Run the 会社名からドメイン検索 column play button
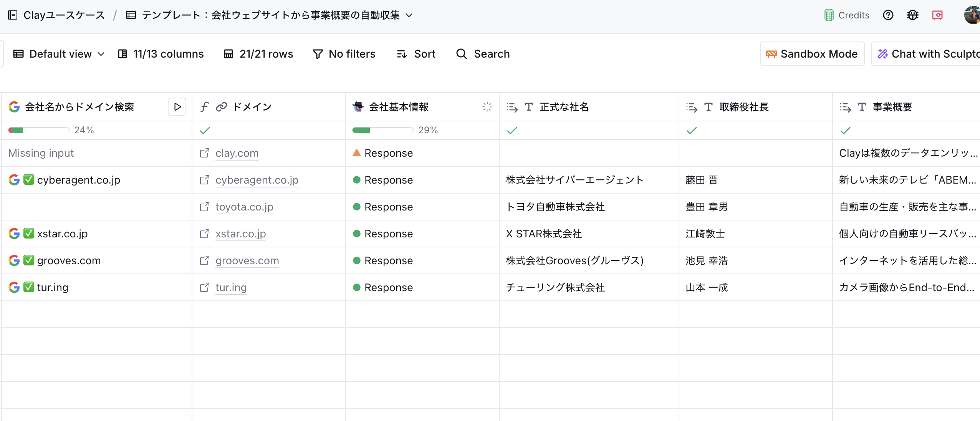This screenshot has width=980, height=421. click(177, 107)
